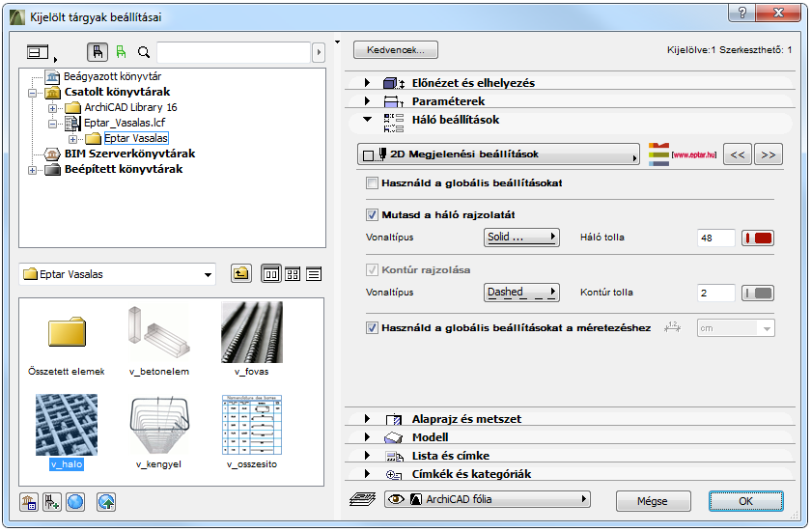Open the ArchiCAD fólia layer dropdown
Screen dimensions: 811x532
tap(488, 499)
